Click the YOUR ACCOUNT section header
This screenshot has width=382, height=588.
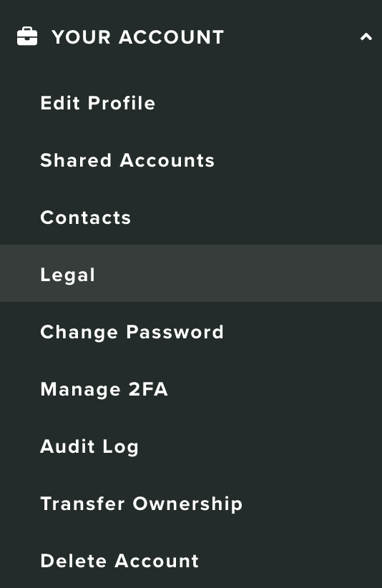191,36
